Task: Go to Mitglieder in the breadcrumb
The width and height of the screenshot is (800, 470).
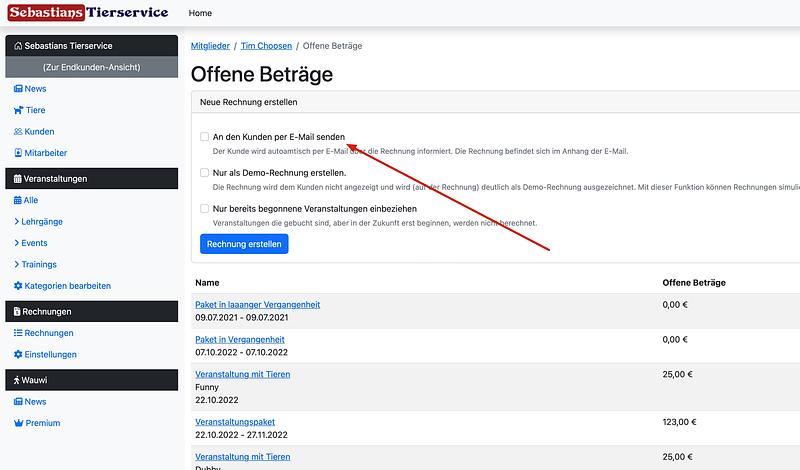Action: tap(210, 46)
